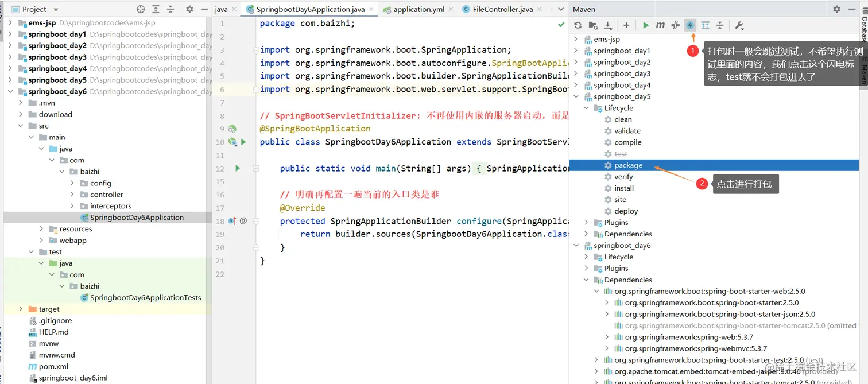Close SpringbootDay6Application.java tab

372,10
